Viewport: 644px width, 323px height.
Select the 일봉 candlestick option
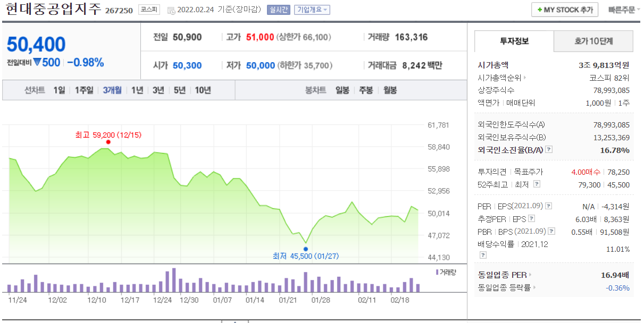[341, 90]
